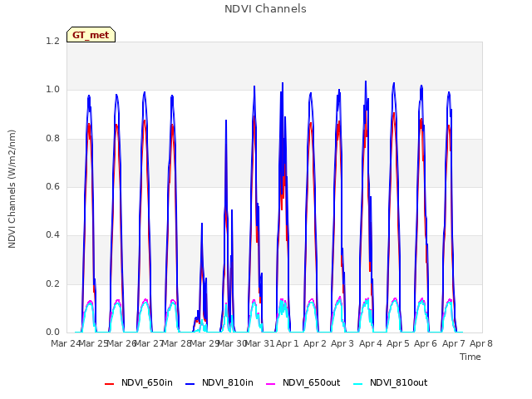Click the Mar 24 x-axis date label

tap(66, 343)
